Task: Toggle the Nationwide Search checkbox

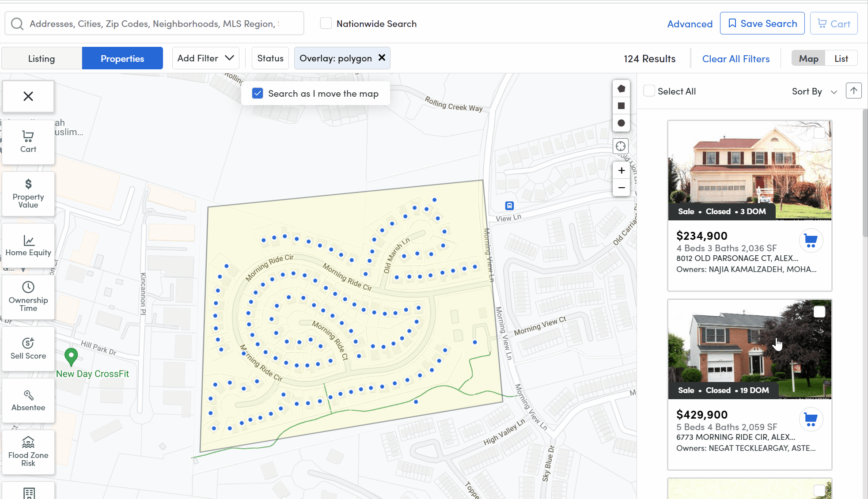Action: [326, 23]
